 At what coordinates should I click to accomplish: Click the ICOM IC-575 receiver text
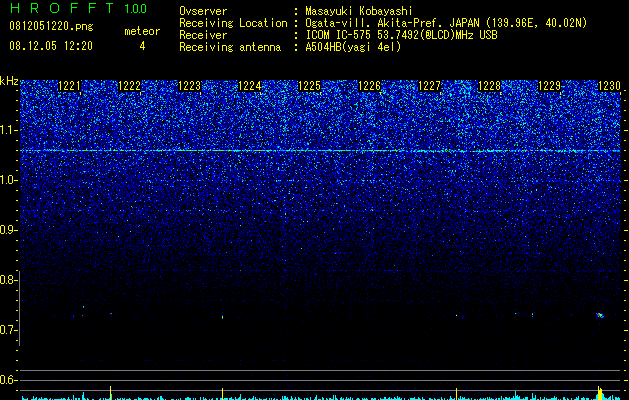[x=401, y=35]
